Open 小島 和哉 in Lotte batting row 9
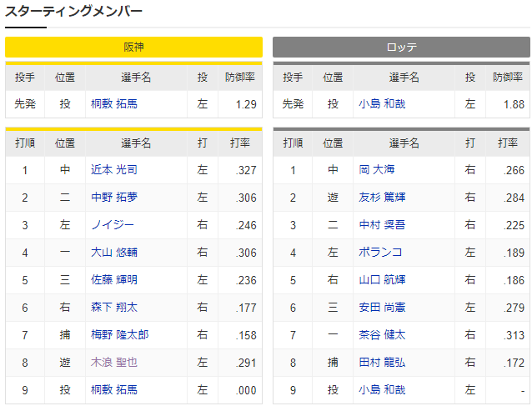 pos(382,389)
